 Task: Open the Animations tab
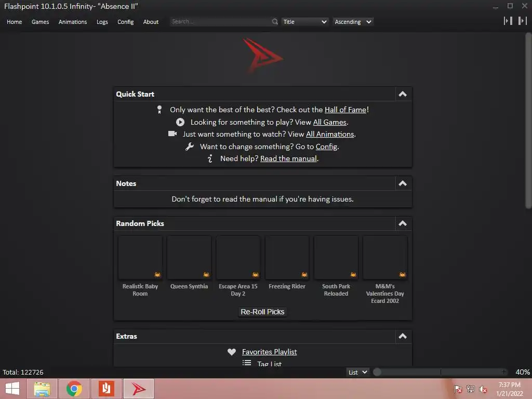[73, 22]
